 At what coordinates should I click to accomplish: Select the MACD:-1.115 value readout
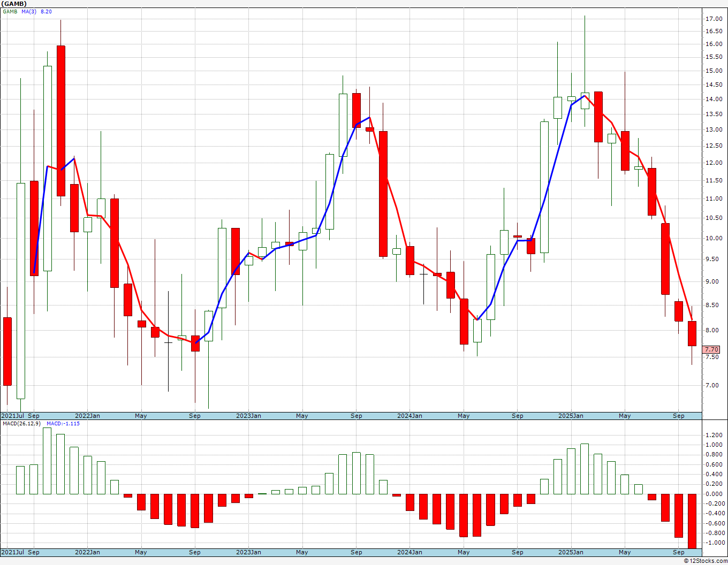coord(63,423)
